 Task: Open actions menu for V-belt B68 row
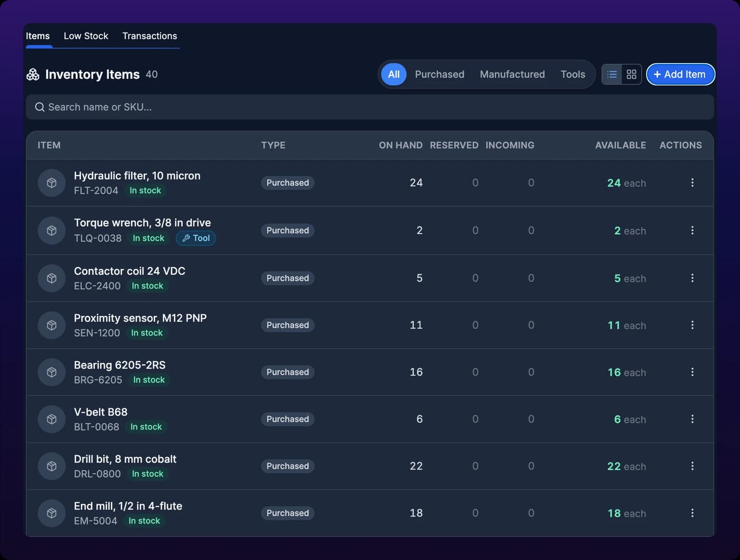point(692,419)
